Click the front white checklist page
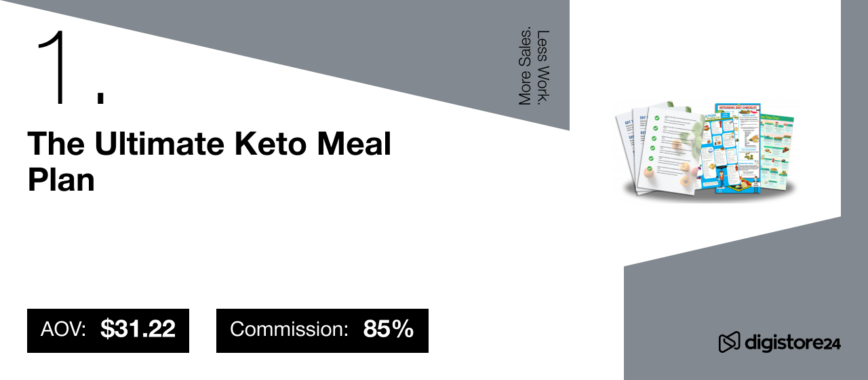This screenshot has width=868, height=380. pos(671,153)
